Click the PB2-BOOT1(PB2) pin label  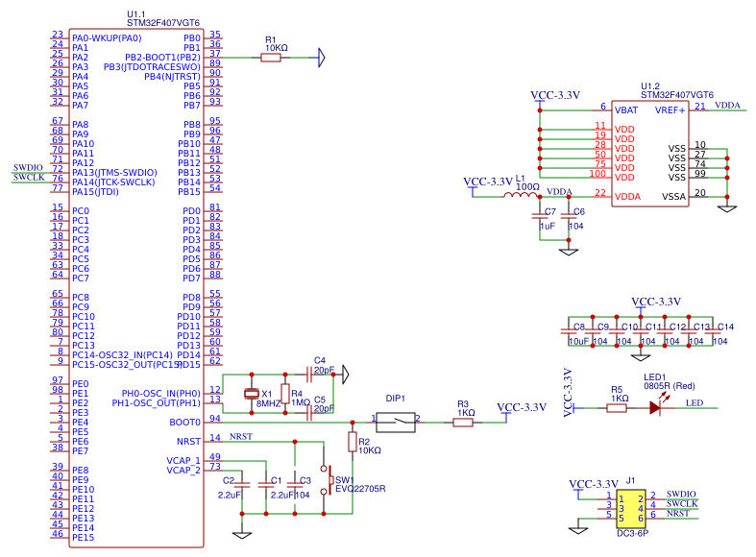[x=162, y=58]
